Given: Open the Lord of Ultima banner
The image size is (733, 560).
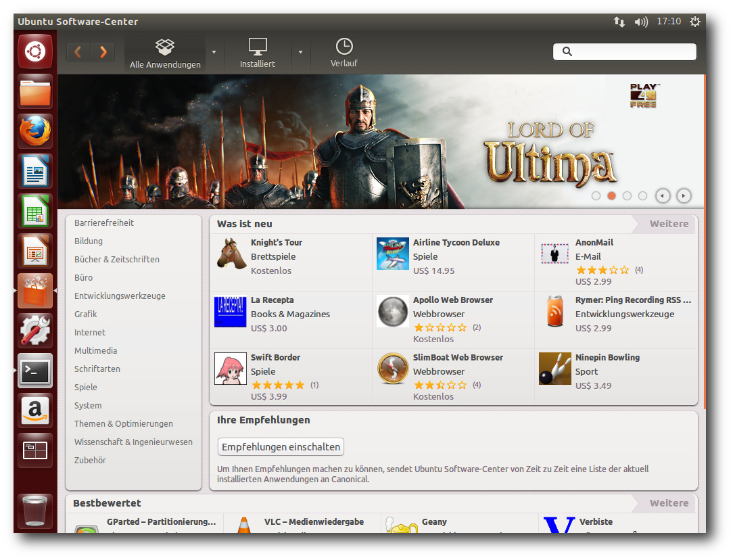Looking at the screenshot, I should click(x=381, y=141).
